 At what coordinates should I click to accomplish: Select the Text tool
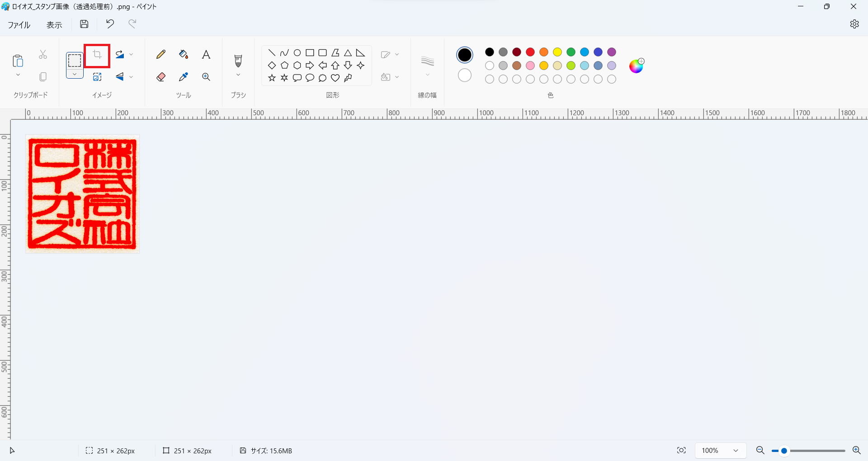tap(206, 55)
